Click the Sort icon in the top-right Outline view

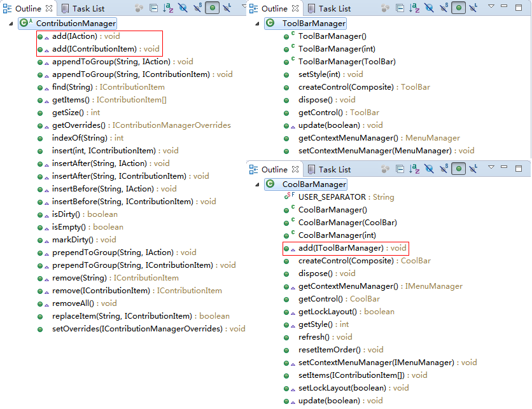(x=414, y=8)
